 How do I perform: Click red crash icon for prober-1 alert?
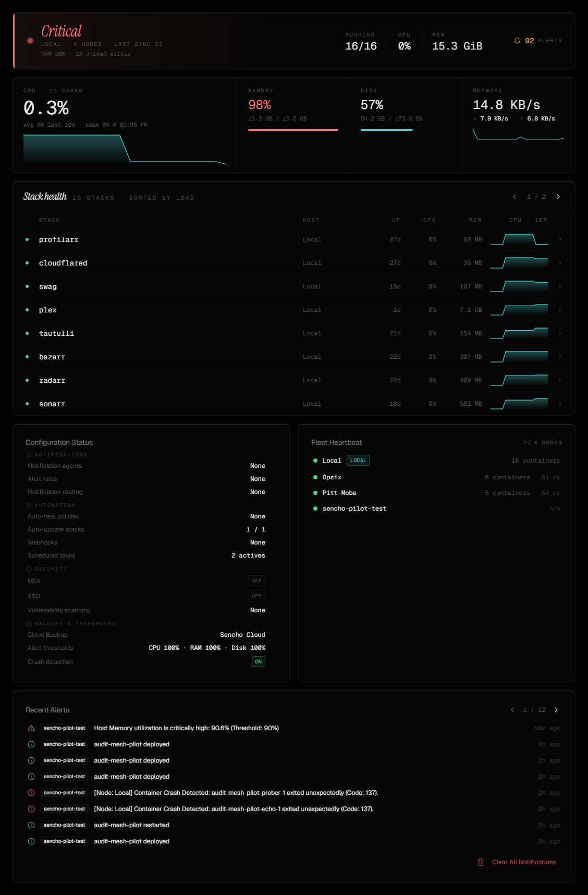coord(31,793)
